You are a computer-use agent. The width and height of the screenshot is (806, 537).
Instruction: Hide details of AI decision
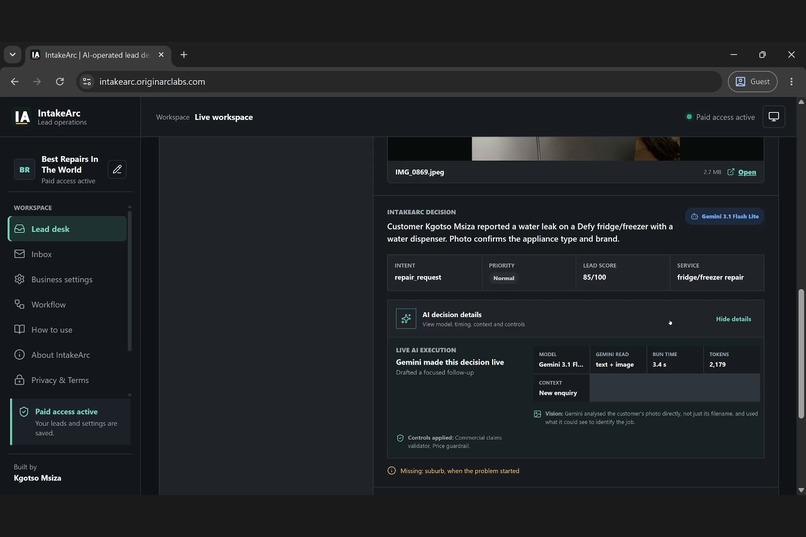click(x=733, y=319)
